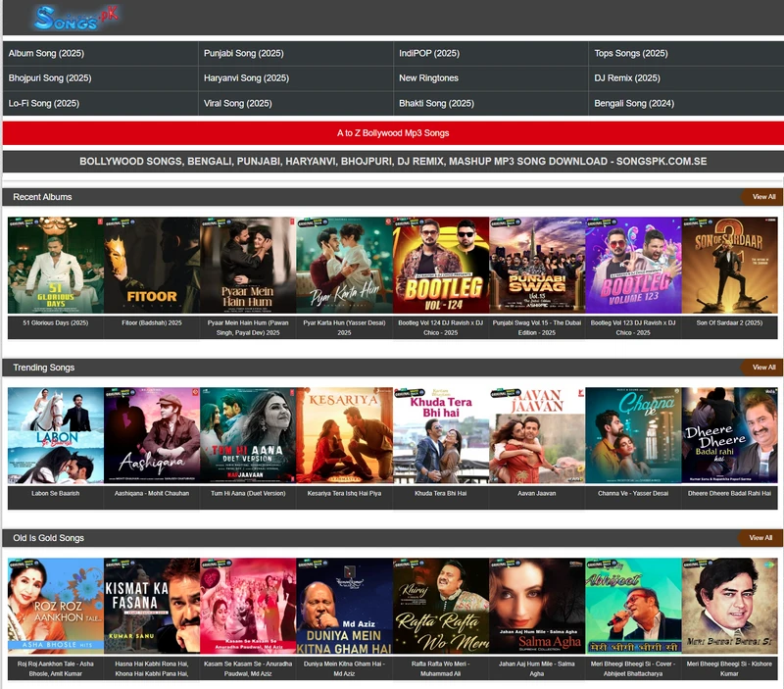Open the Bhakti Song (2025) category
The width and height of the screenshot is (784, 689).
(x=436, y=103)
